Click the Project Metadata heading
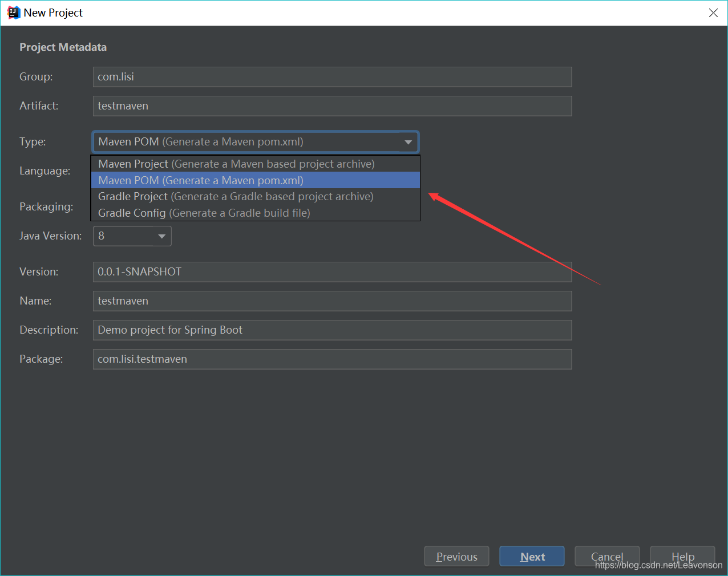 click(x=63, y=47)
